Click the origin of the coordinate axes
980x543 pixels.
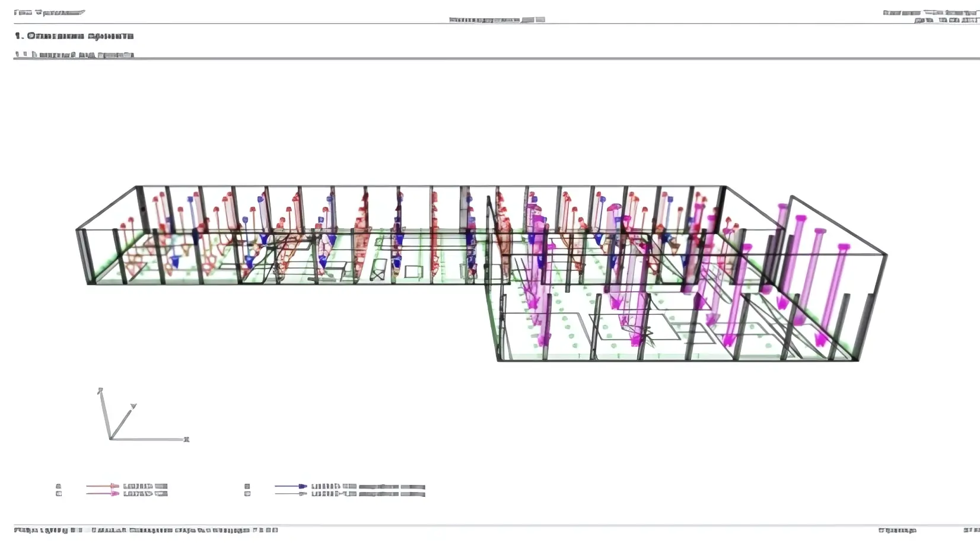pyautogui.click(x=111, y=439)
